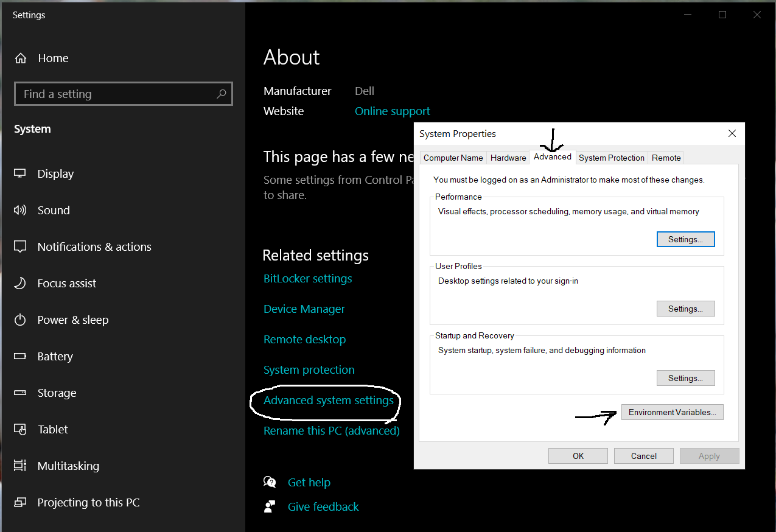Screen dimensions: 776x532
Task: Click the Display monitor icon
Action: 20,173
